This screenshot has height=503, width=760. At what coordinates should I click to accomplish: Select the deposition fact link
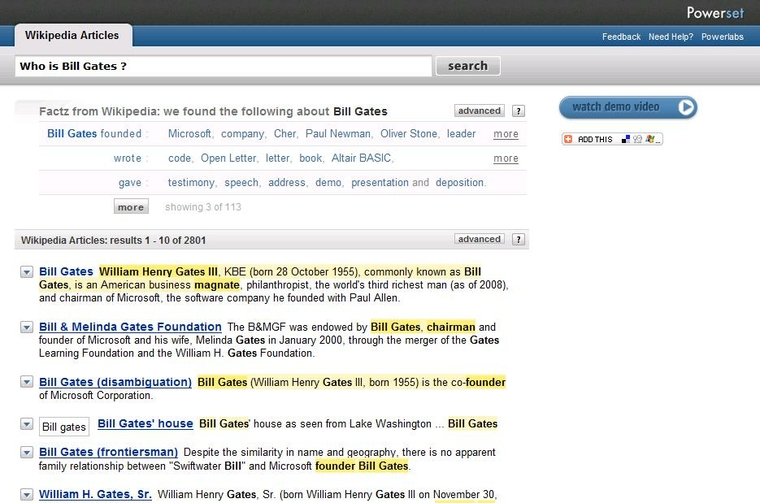[x=459, y=183]
